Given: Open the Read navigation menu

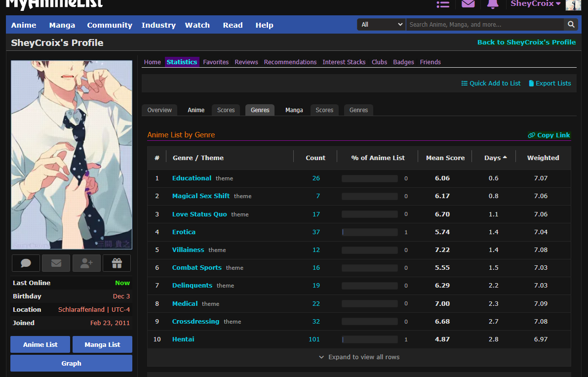Looking at the screenshot, I should pos(233,25).
